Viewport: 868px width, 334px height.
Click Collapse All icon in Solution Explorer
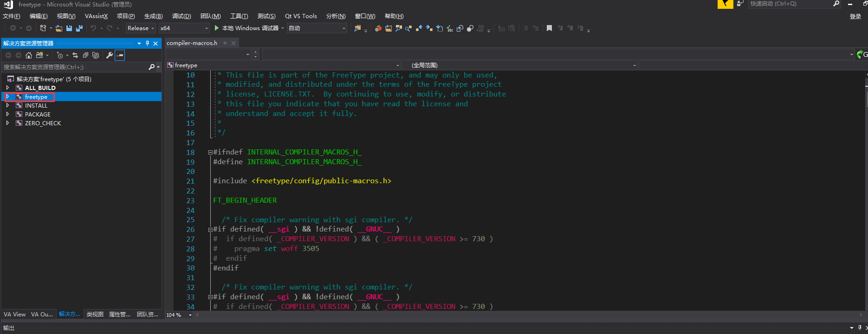click(x=85, y=55)
